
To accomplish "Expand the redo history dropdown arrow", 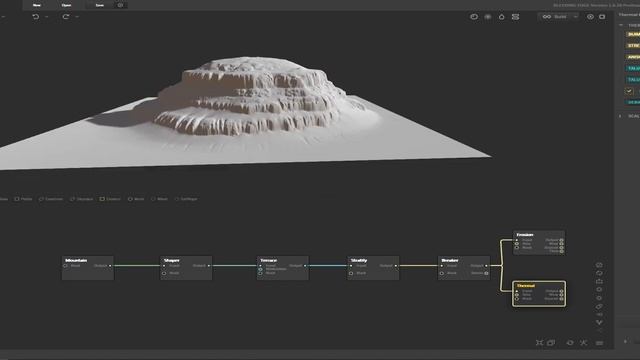I will coord(77,17).
